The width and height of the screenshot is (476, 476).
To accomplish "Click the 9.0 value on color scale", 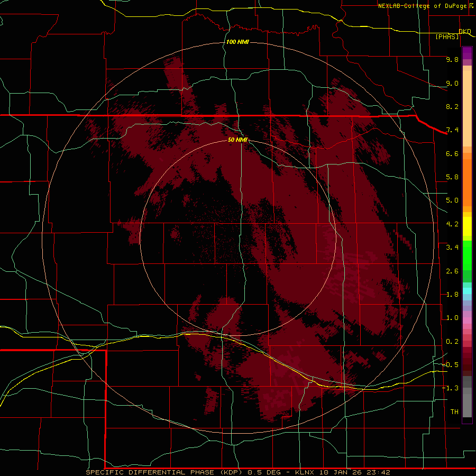I will [x=452, y=83].
